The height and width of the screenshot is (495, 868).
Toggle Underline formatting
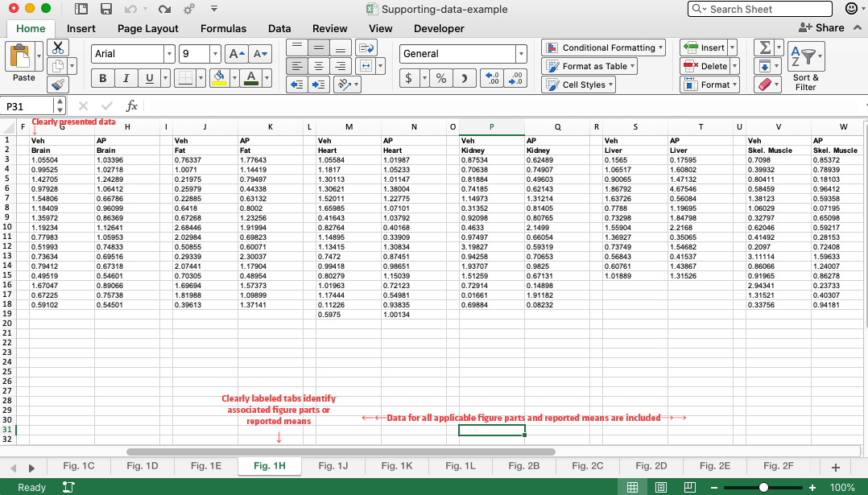coord(149,78)
